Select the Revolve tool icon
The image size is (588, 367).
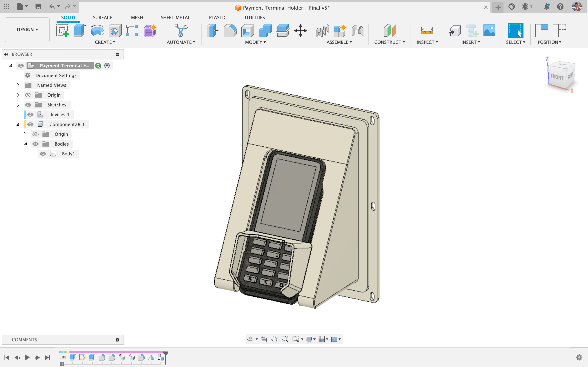click(x=97, y=31)
